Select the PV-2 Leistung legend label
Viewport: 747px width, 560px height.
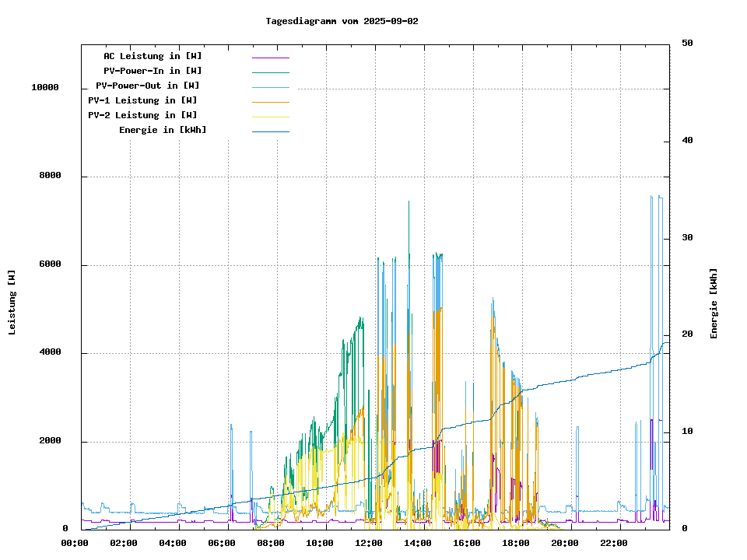coord(142,115)
